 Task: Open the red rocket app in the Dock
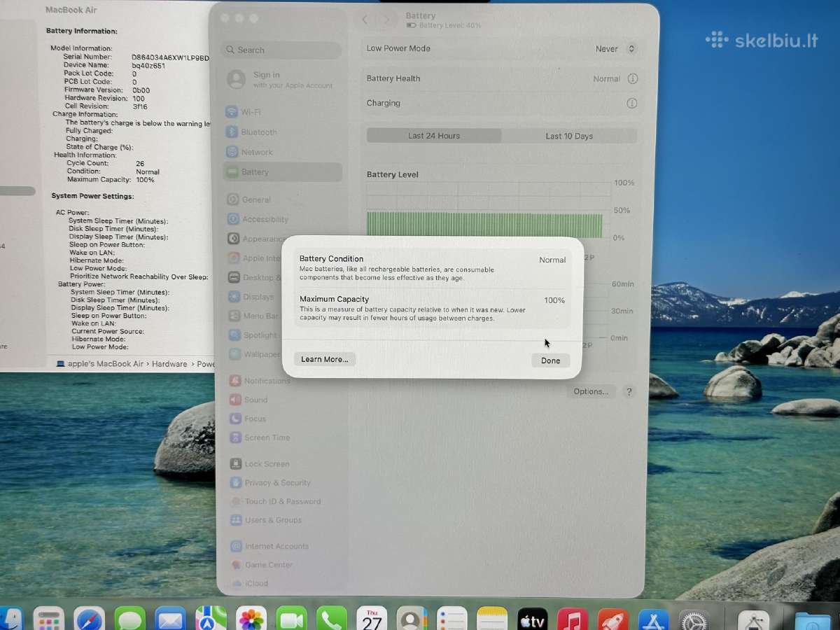(613, 620)
